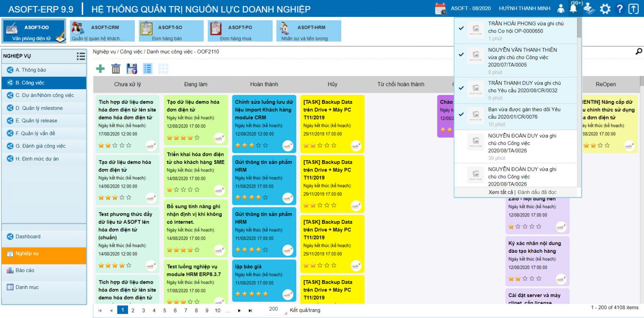The image size is (644, 318).
Task: Click the green plus add-task icon
Action: [x=100, y=69]
